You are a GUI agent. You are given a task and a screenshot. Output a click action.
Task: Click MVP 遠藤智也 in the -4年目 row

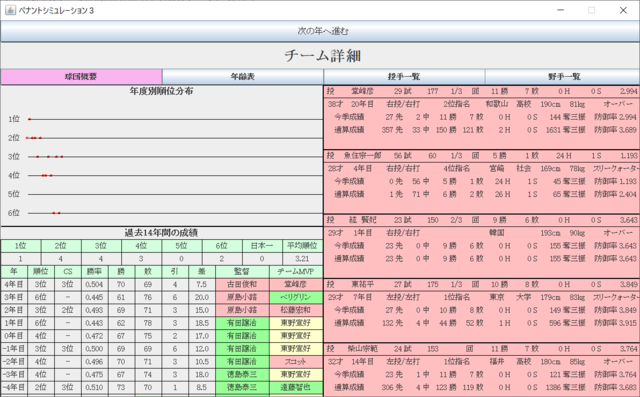pos(296,388)
